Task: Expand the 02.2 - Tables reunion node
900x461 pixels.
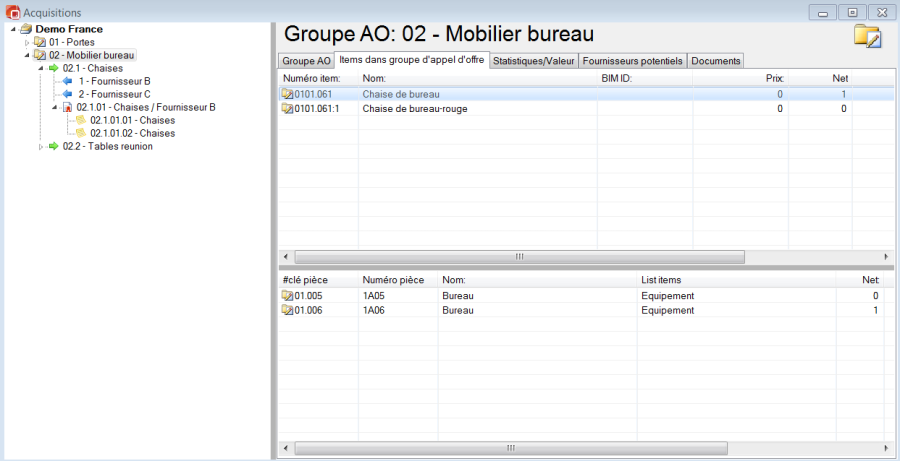Action: pos(41,146)
